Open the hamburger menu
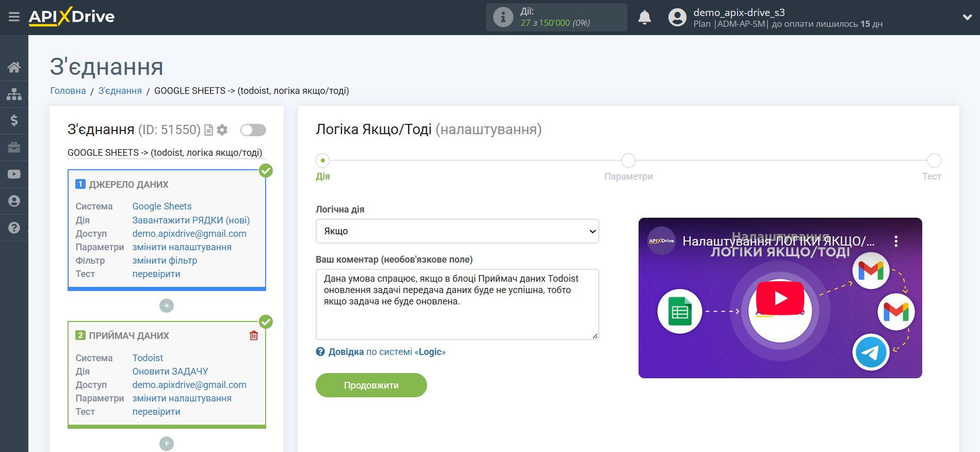The width and height of the screenshot is (980, 452). (14, 17)
